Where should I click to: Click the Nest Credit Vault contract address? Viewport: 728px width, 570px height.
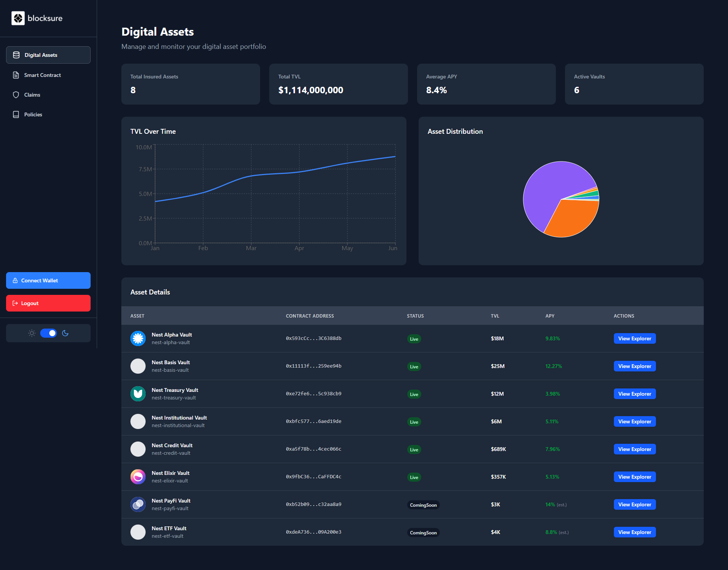(314, 449)
